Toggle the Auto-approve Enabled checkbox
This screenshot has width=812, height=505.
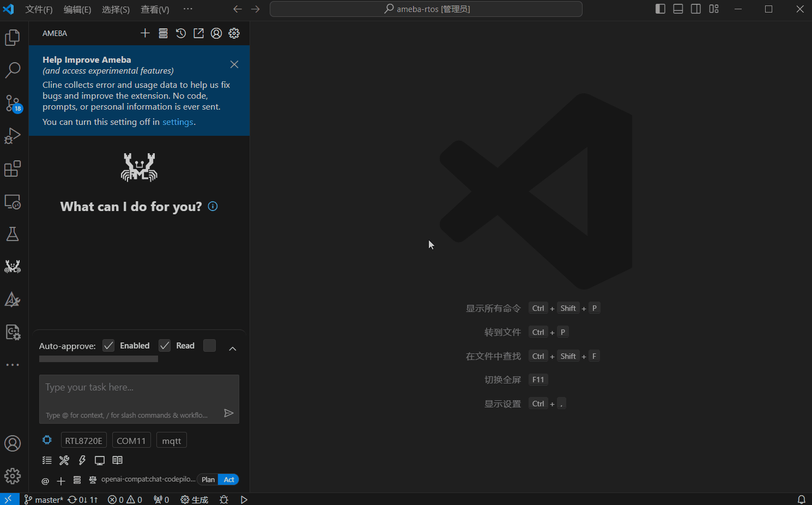click(109, 346)
